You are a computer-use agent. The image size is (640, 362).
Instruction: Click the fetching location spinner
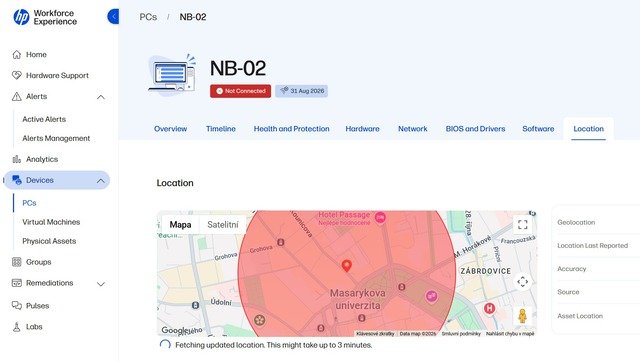click(165, 345)
